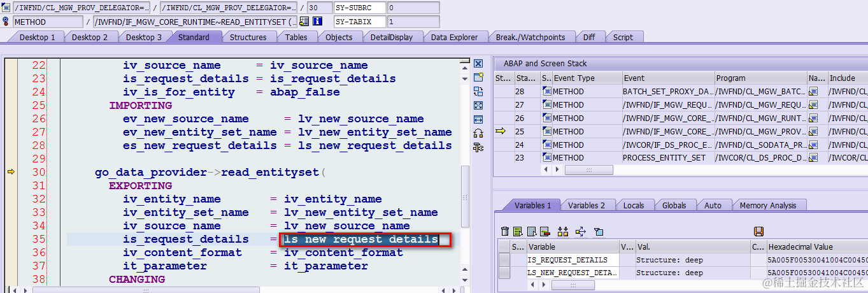Open the Structures tab

(248, 37)
